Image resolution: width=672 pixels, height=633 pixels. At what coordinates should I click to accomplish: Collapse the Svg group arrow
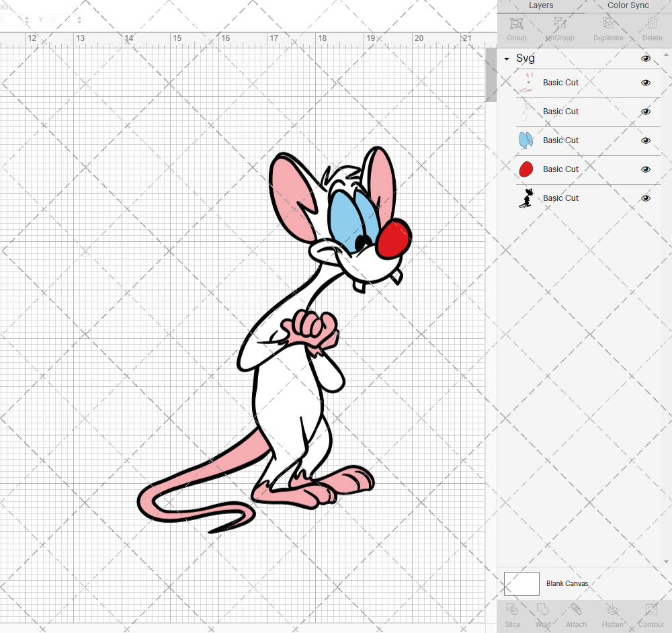point(507,58)
